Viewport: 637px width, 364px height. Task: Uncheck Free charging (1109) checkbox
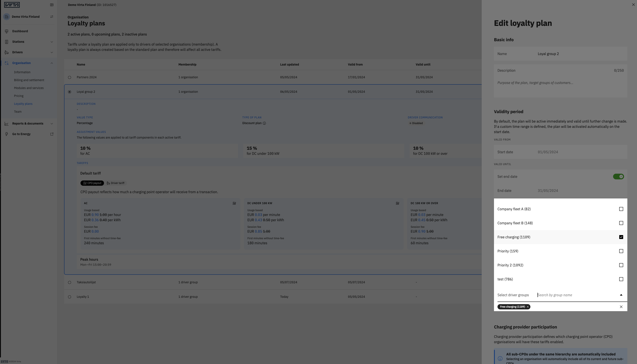click(621, 237)
